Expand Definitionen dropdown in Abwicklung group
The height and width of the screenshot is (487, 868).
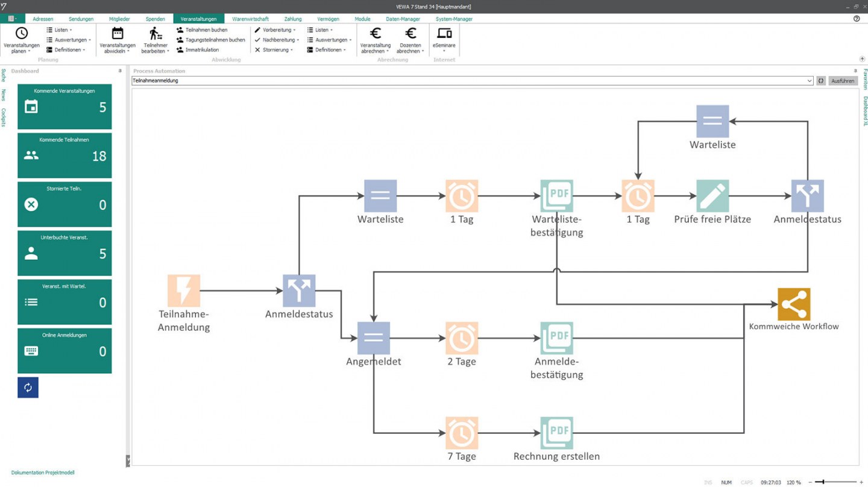click(326, 50)
